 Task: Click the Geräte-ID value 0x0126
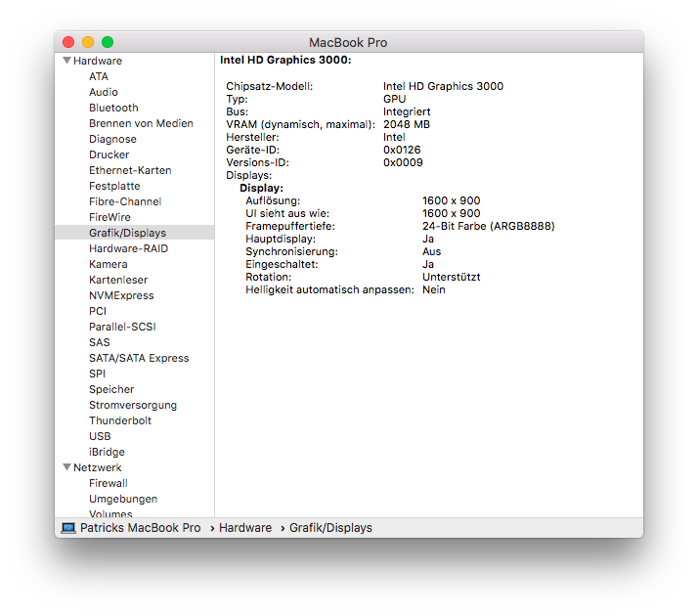pos(402,150)
